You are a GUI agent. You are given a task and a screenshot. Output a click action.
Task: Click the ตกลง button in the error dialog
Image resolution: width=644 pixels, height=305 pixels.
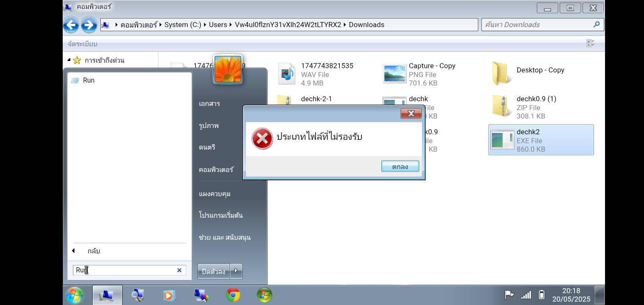tap(400, 166)
